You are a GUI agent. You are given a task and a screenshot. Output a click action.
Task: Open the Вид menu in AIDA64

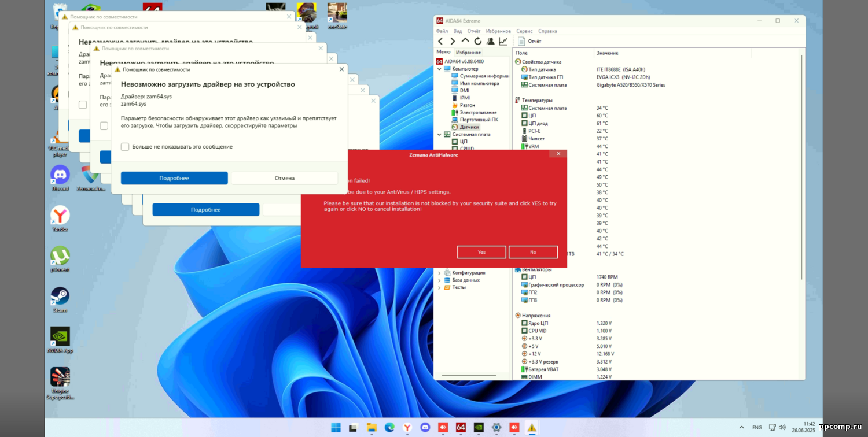coord(458,31)
